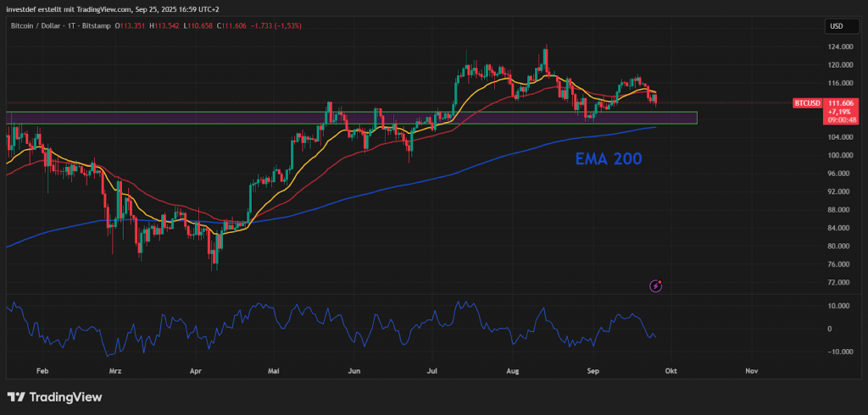Screen dimensions: 868x415
Task: Click the Jul label on time axis
Action: [432, 371]
